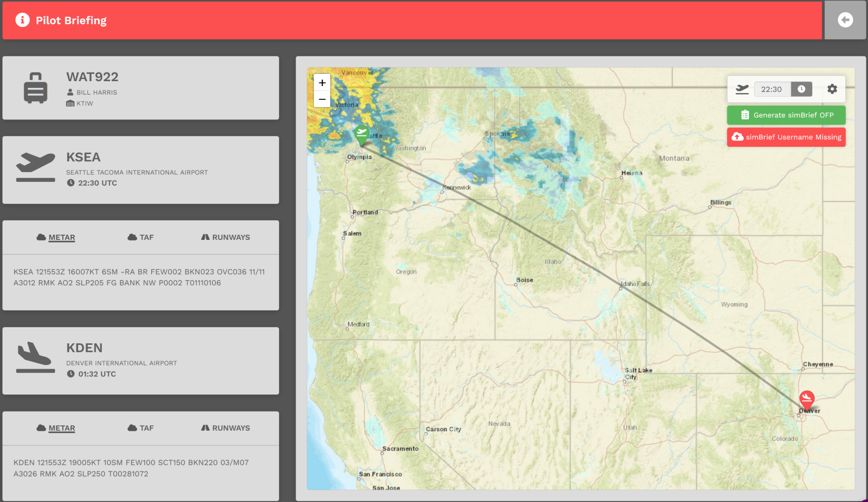868x502 pixels.
Task: Click Carson City on the map
Action: (x=443, y=429)
